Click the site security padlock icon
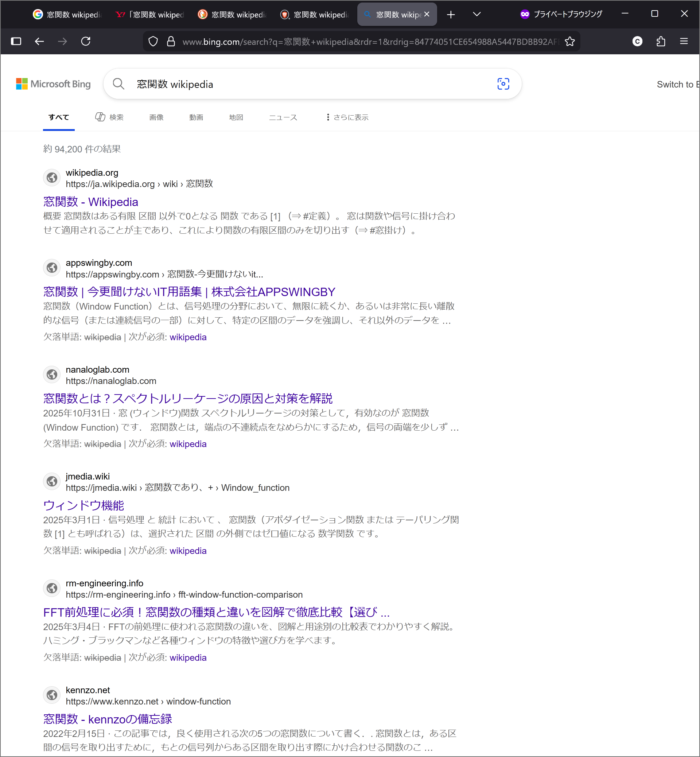Viewport: 700px width, 757px height. (x=171, y=41)
